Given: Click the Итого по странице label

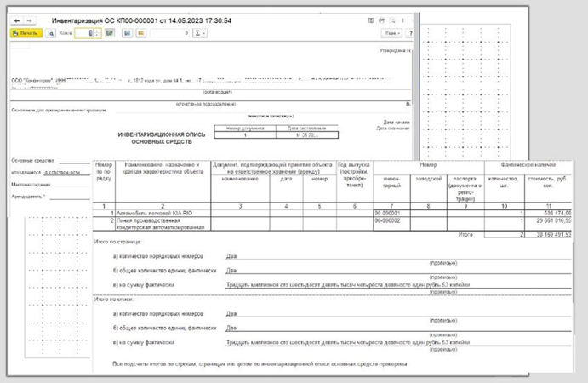Looking at the screenshot, I should point(117,242).
